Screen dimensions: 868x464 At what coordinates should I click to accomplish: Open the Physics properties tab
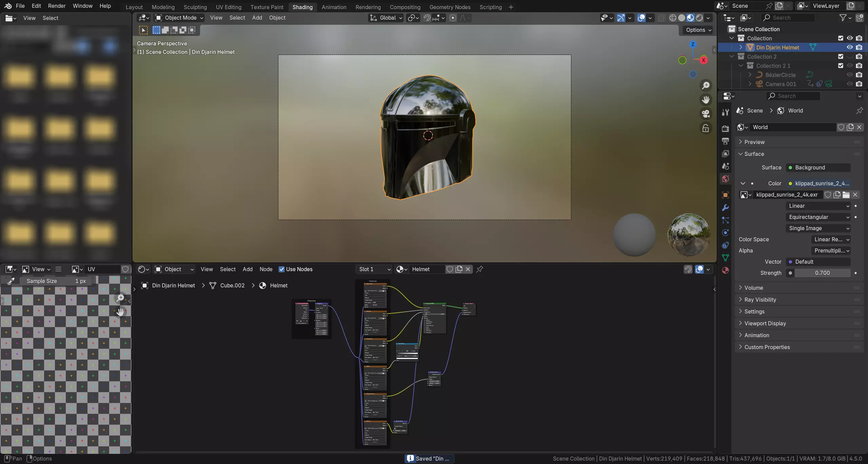(725, 233)
